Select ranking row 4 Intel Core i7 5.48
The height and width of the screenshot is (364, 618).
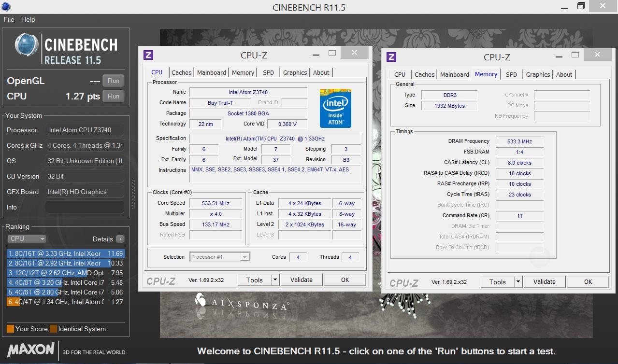tap(66, 282)
